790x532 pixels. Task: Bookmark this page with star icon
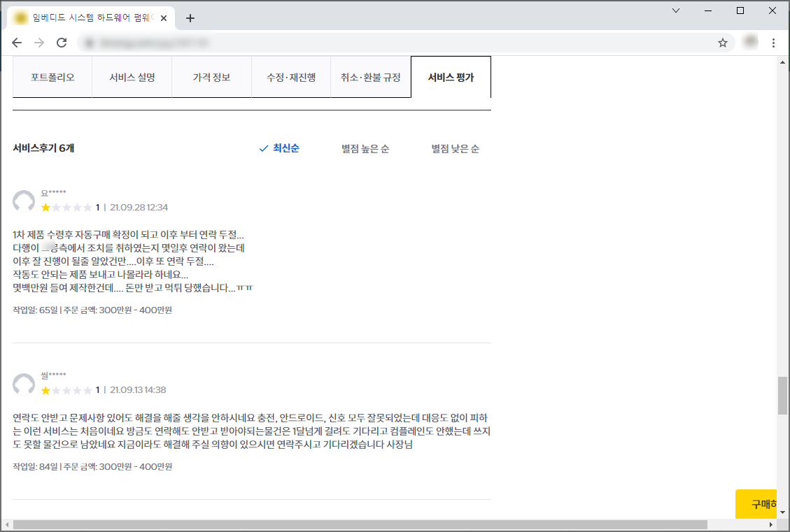pos(723,43)
